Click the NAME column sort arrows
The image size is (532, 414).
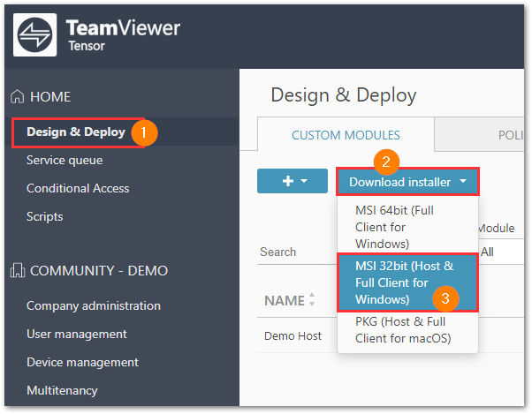coord(312,299)
